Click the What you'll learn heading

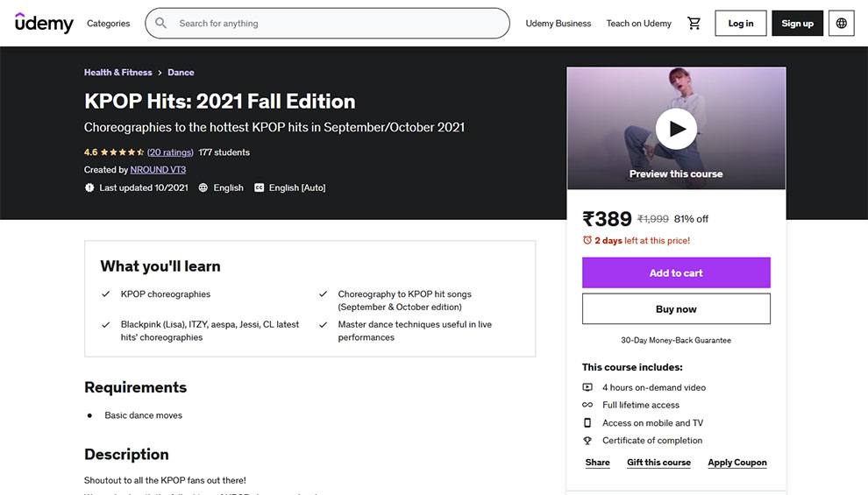click(x=160, y=266)
